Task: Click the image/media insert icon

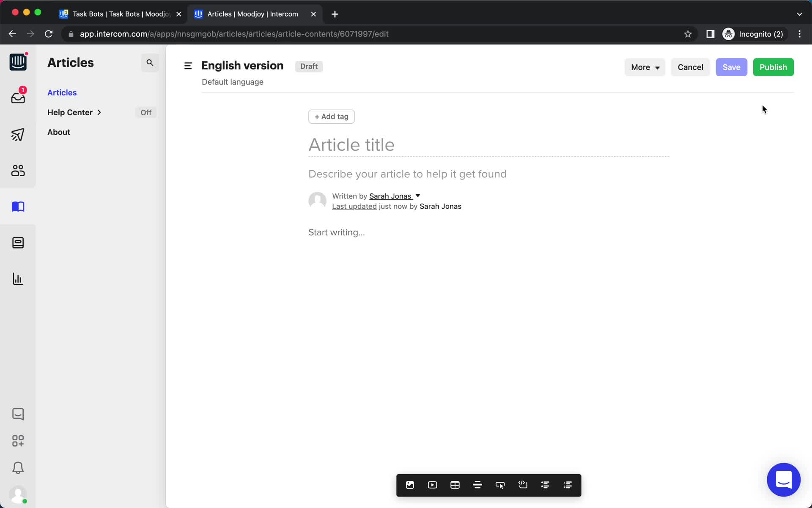Action: click(x=410, y=485)
